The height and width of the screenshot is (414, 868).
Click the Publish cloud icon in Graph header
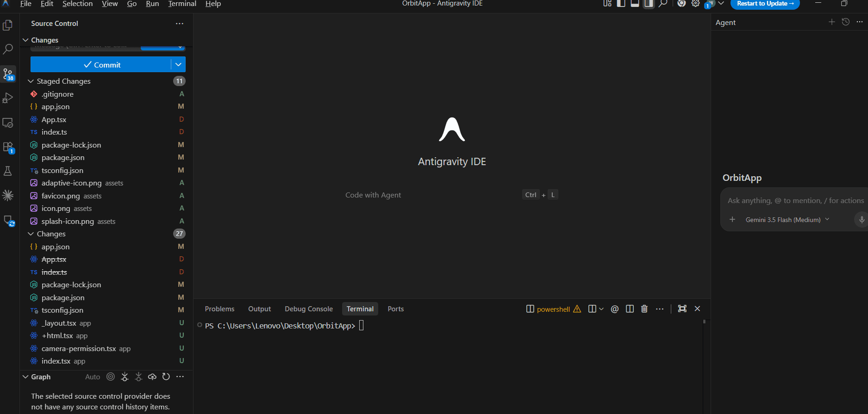coord(152,377)
